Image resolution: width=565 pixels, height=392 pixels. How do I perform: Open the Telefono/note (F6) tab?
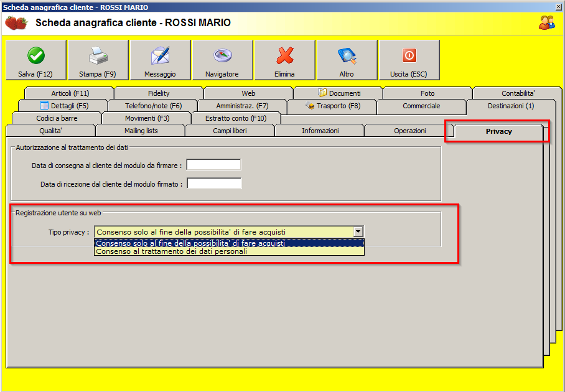(x=153, y=106)
